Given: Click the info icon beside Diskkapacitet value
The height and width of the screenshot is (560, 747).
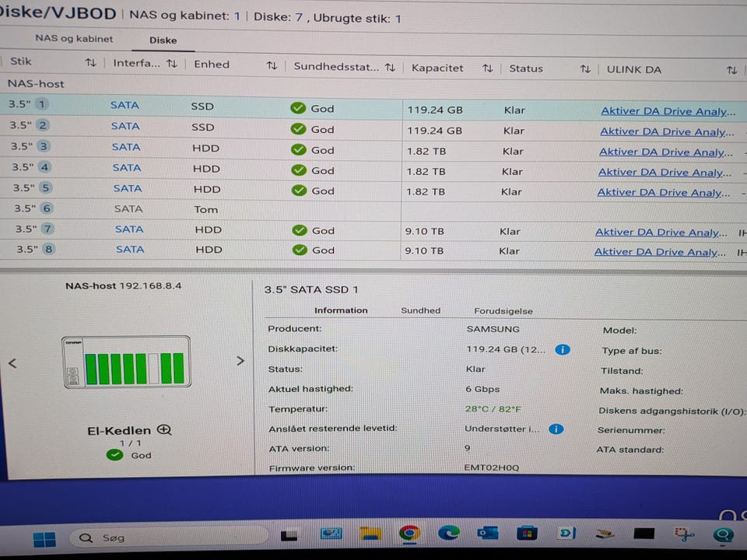Looking at the screenshot, I should (562, 350).
